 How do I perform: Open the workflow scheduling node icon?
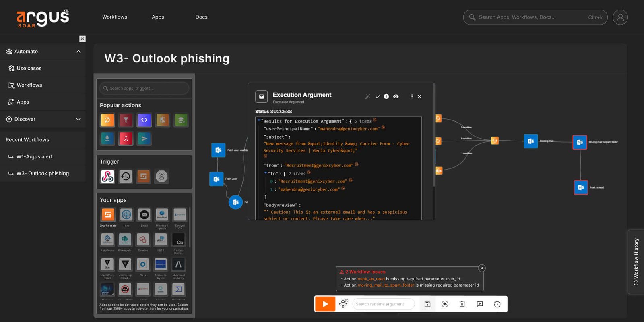tap(343, 304)
